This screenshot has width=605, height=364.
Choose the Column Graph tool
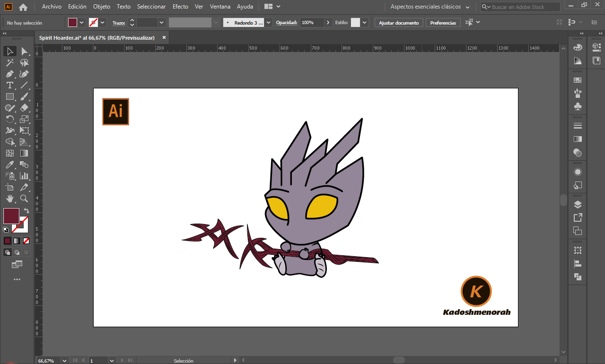click(24, 176)
